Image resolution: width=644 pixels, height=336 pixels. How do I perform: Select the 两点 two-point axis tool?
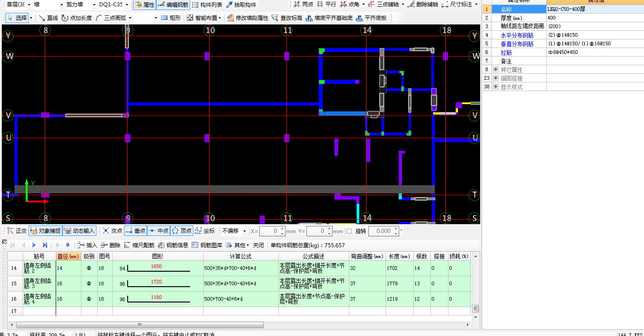tap(303, 5)
